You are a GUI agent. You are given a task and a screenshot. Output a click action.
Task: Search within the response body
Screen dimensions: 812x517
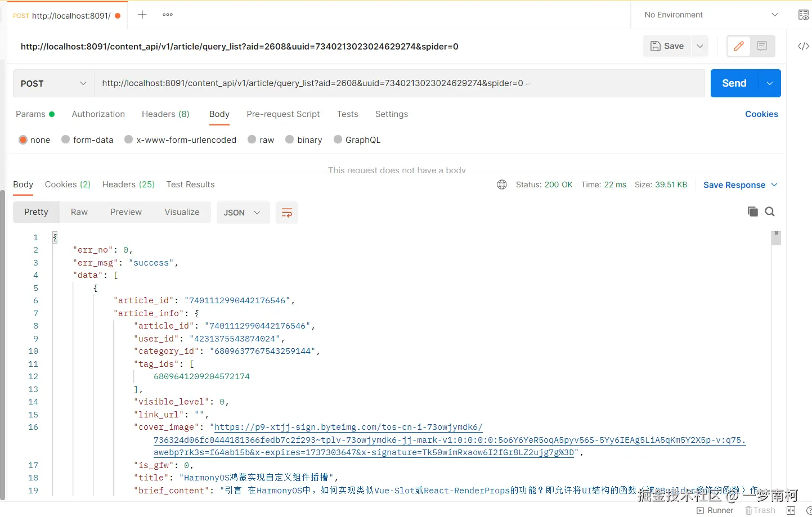pos(770,212)
